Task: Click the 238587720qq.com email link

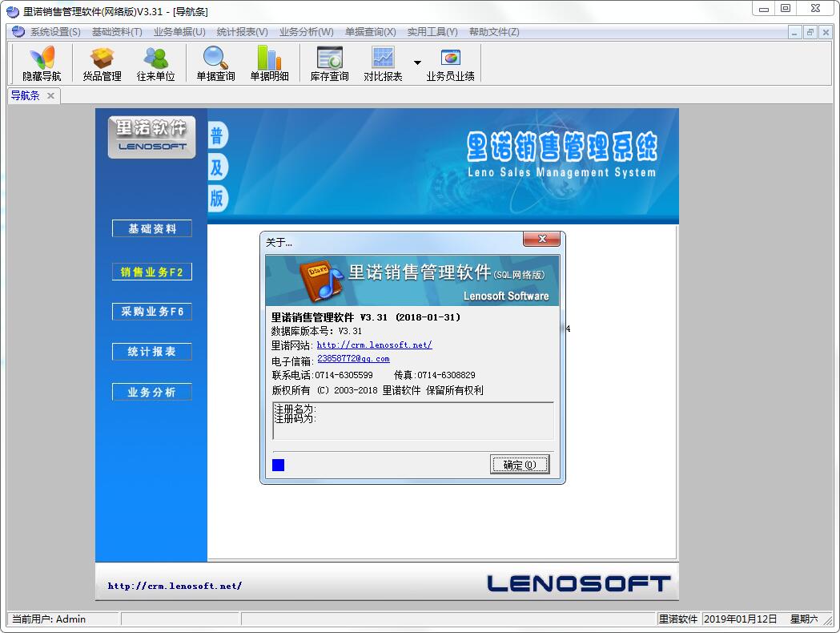Action: 353,359
